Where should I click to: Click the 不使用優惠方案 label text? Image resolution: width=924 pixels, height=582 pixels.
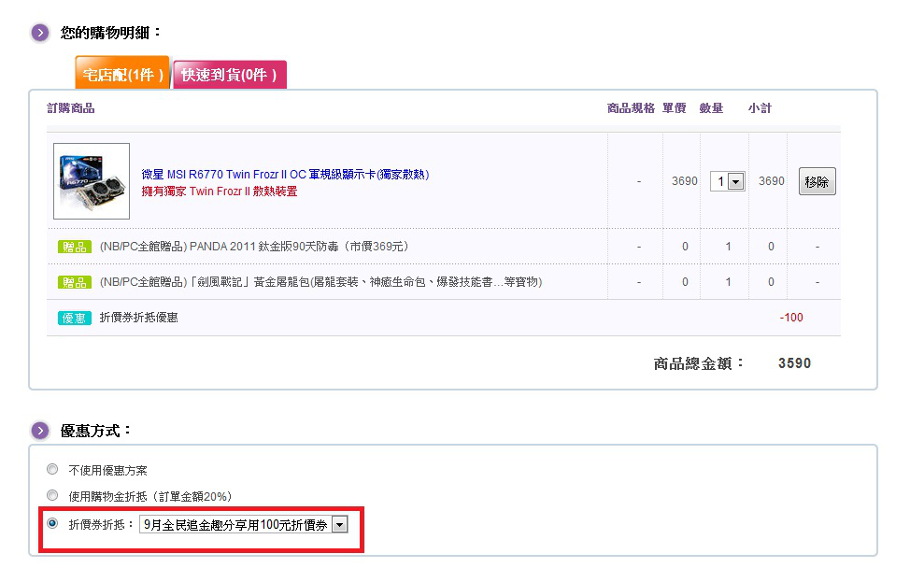click(x=107, y=471)
